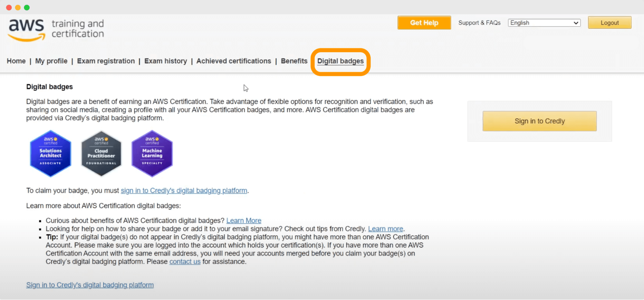Click the contact us link
Screen dimensions: 644x300
185,262
